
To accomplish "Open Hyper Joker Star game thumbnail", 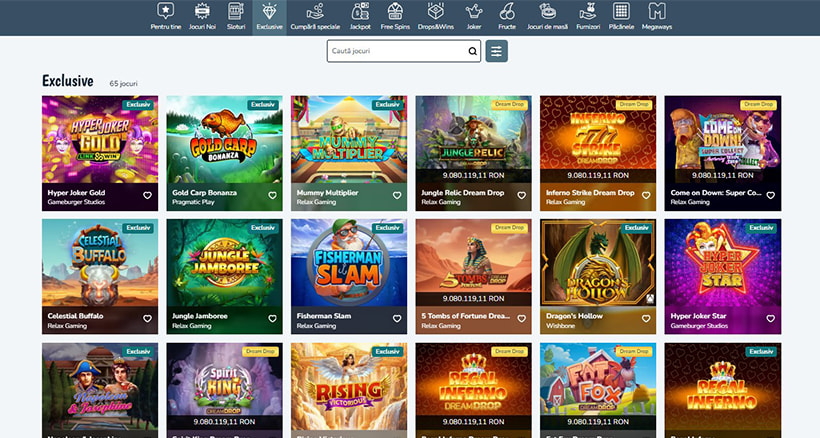I will coord(723,262).
